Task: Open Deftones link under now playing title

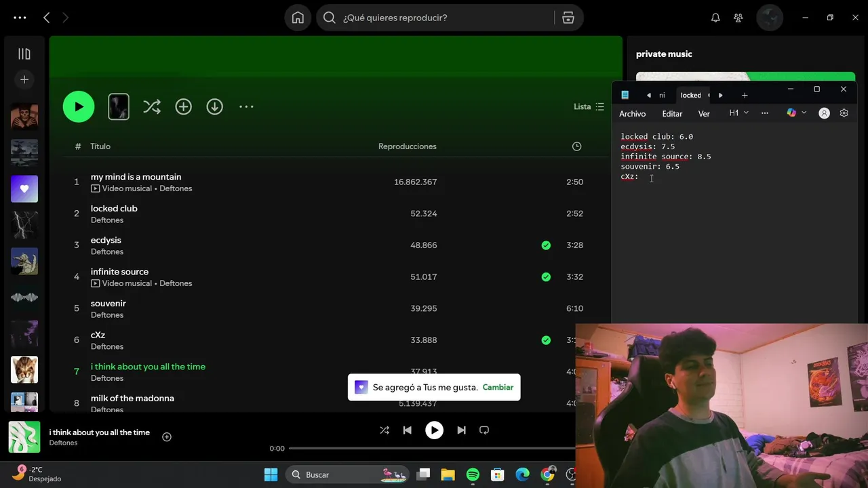Action: coord(63,443)
